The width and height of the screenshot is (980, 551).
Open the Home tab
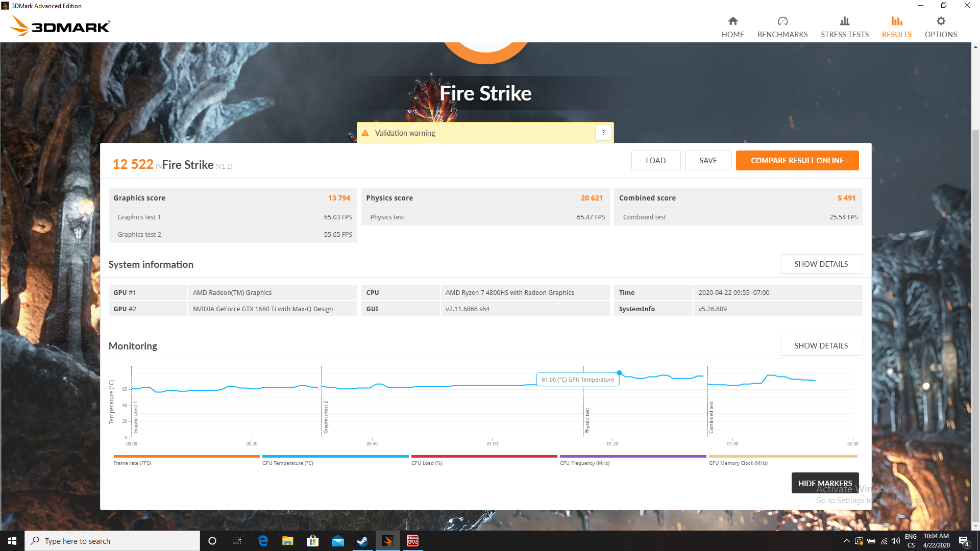[x=732, y=27]
